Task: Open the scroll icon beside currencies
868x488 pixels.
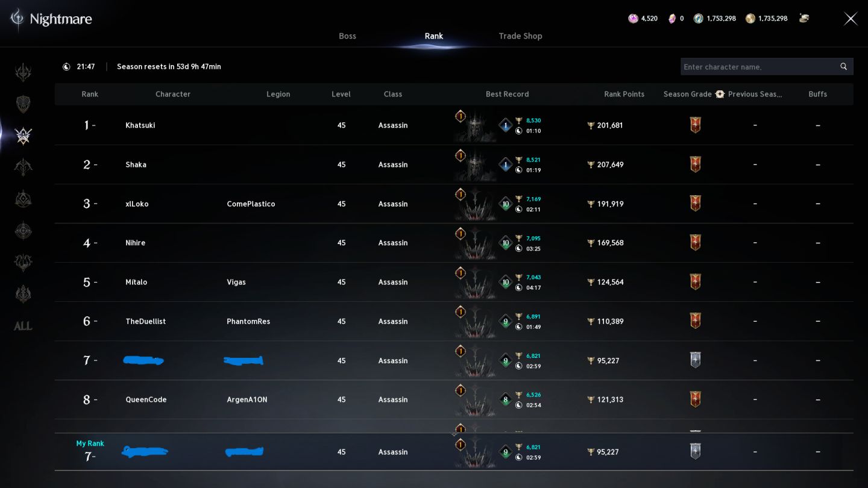Action: click(x=804, y=19)
